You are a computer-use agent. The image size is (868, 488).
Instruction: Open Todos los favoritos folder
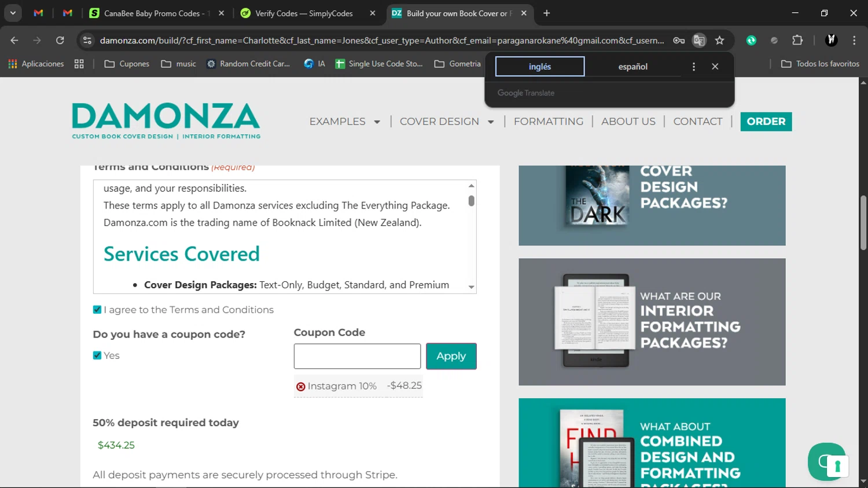(x=820, y=64)
